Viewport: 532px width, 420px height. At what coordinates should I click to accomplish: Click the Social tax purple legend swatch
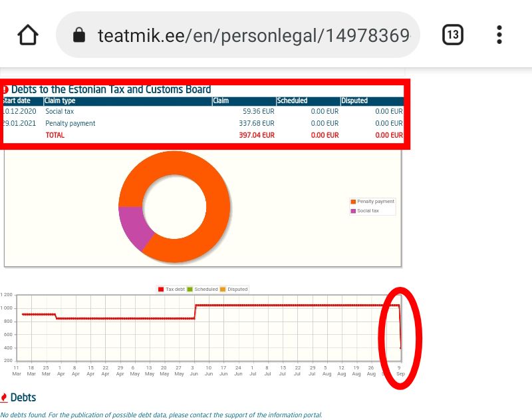pos(353,211)
